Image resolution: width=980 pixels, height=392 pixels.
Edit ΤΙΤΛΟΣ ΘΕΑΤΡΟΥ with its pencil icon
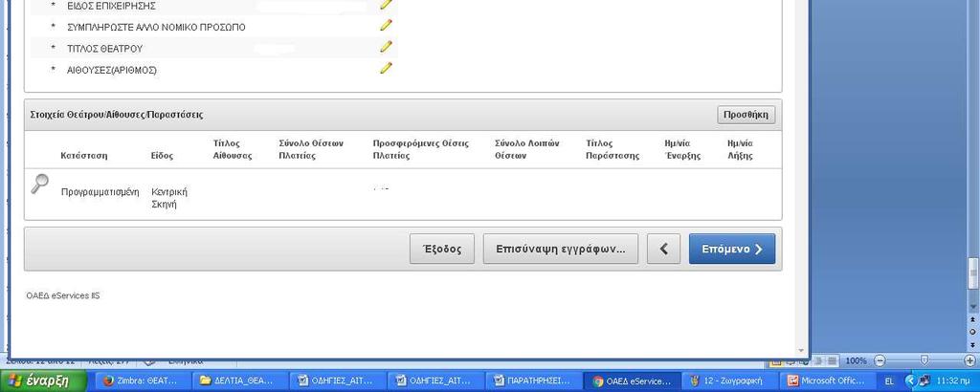tap(387, 47)
